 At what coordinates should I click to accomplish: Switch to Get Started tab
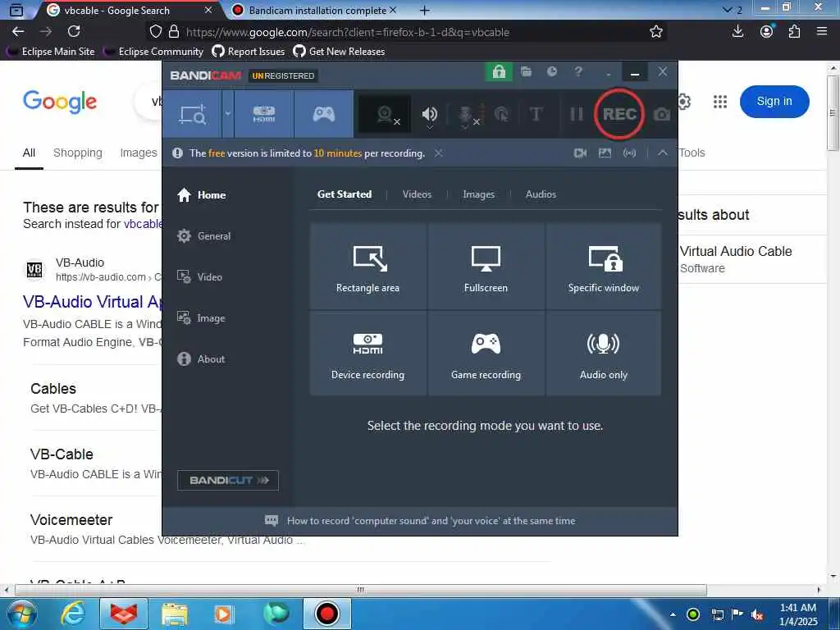pos(345,194)
